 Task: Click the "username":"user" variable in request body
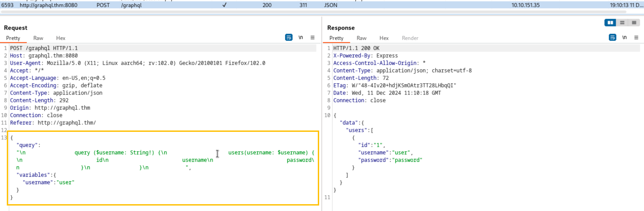click(x=49, y=182)
